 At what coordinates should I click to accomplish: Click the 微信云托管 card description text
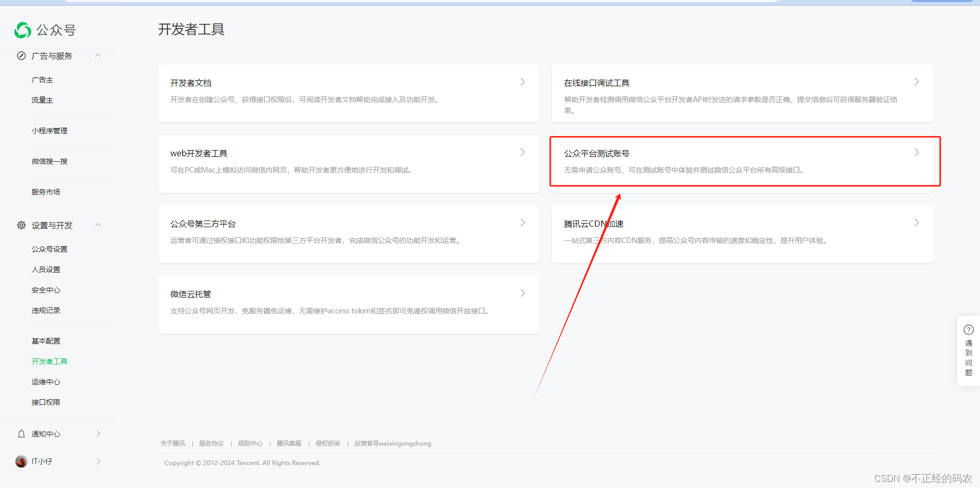330,311
